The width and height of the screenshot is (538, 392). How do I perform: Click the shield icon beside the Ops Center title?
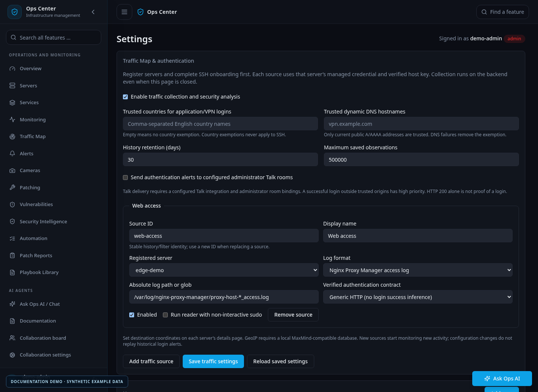[140, 12]
